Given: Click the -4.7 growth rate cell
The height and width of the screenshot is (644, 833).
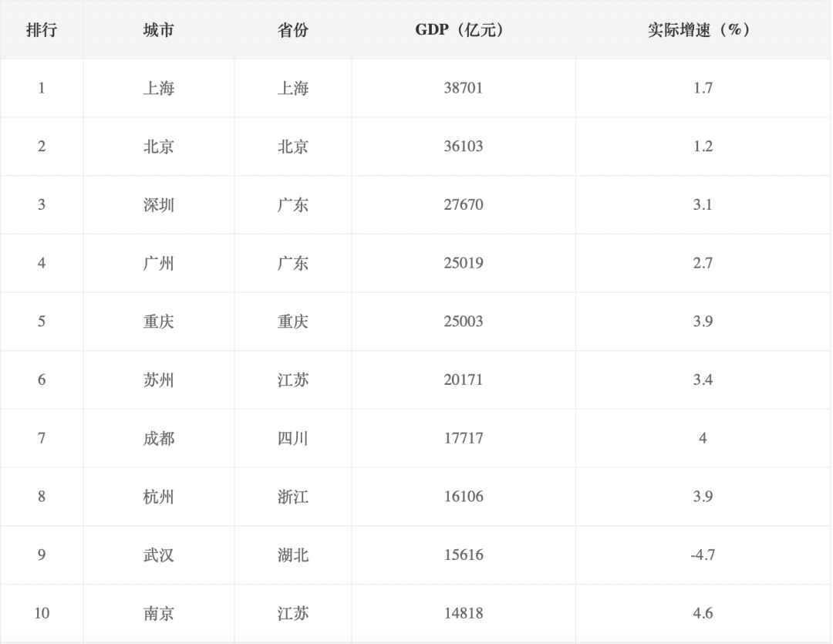Looking at the screenshot, I should coord(703,555).
